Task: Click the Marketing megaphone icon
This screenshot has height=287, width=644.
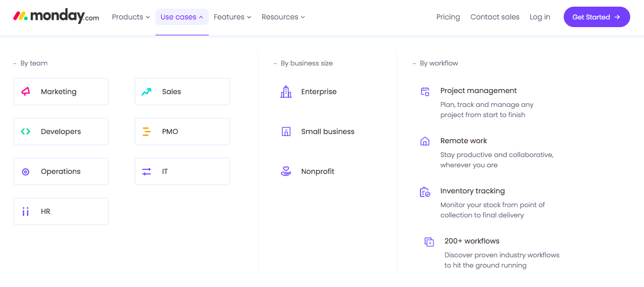Action: (26, 92)
